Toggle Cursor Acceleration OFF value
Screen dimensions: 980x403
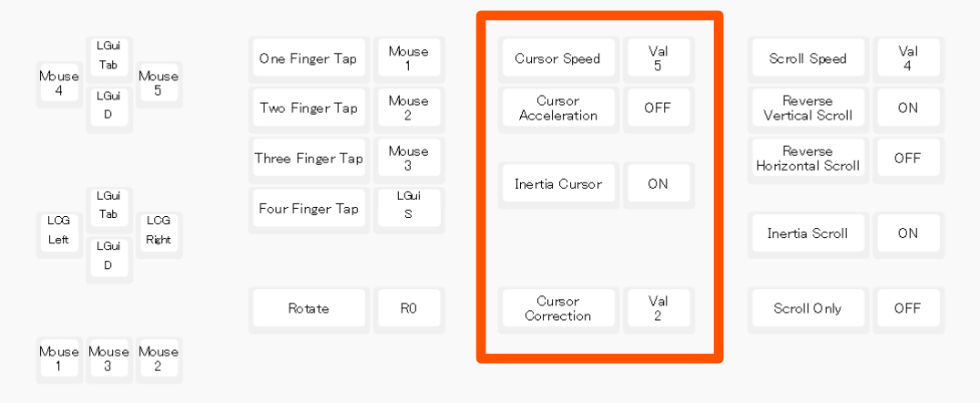click(x=658, y=108)
